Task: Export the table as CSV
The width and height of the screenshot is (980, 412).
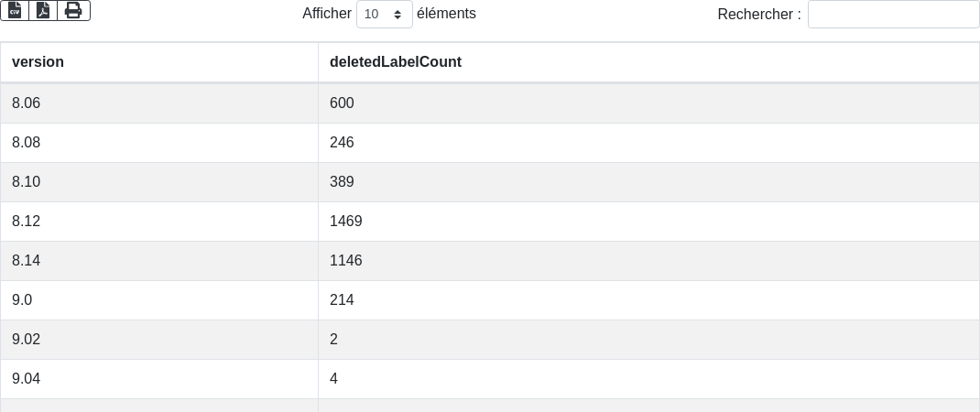Action: 15,10
